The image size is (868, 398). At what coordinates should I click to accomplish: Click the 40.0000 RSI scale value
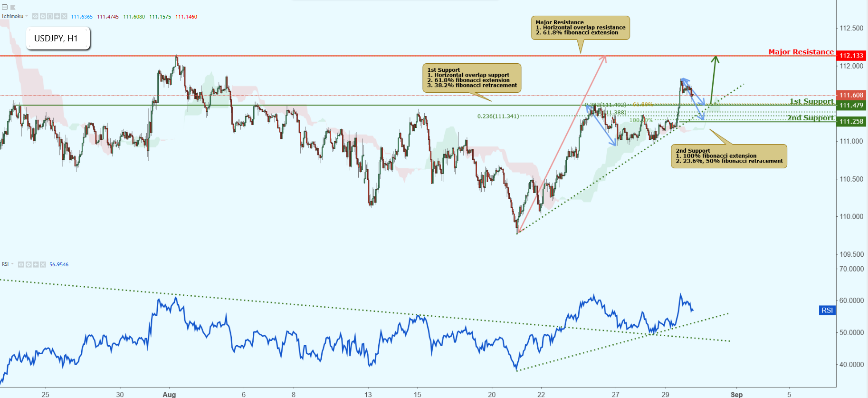point(851,364)
